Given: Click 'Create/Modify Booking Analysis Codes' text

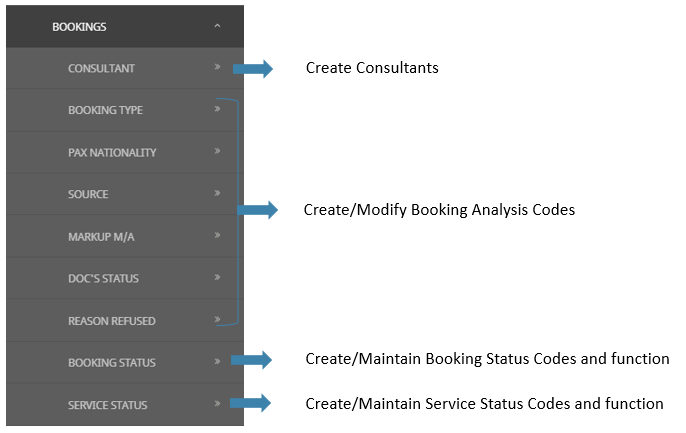Looking at the screenshot, I should (439, 210).
